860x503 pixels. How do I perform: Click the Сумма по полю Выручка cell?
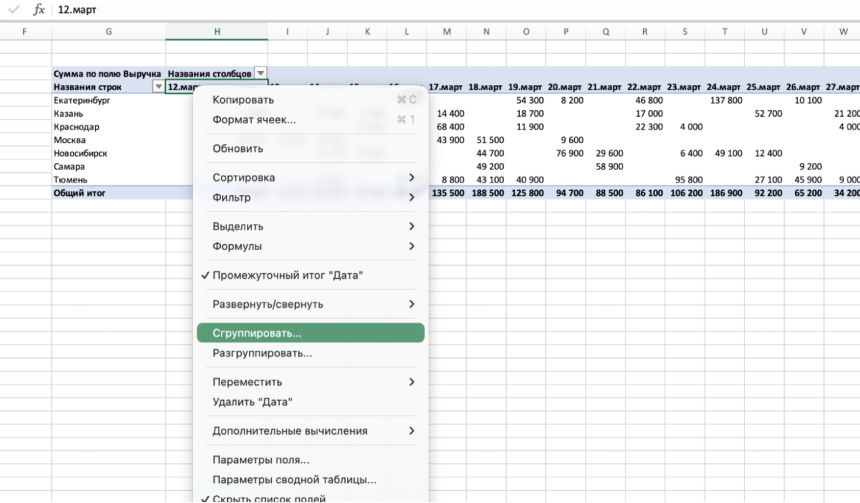point(108,74)
